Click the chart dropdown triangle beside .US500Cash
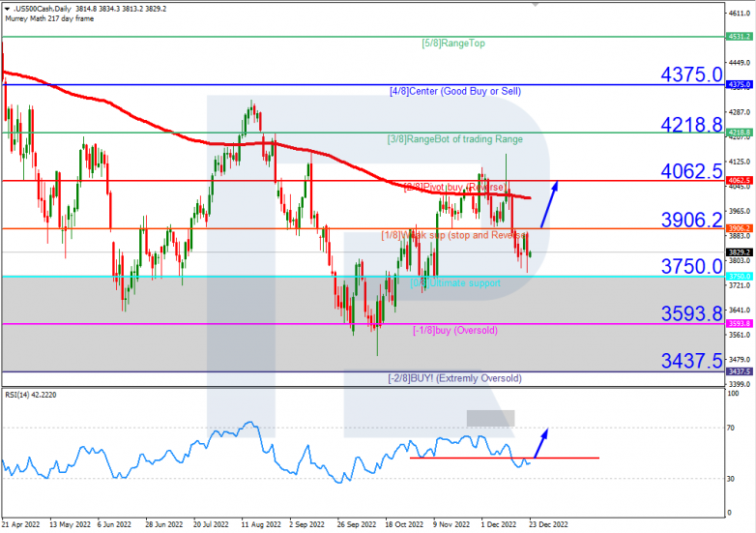Image resolution: width=756 pixels, height=533 pixels. coord(7,9)
